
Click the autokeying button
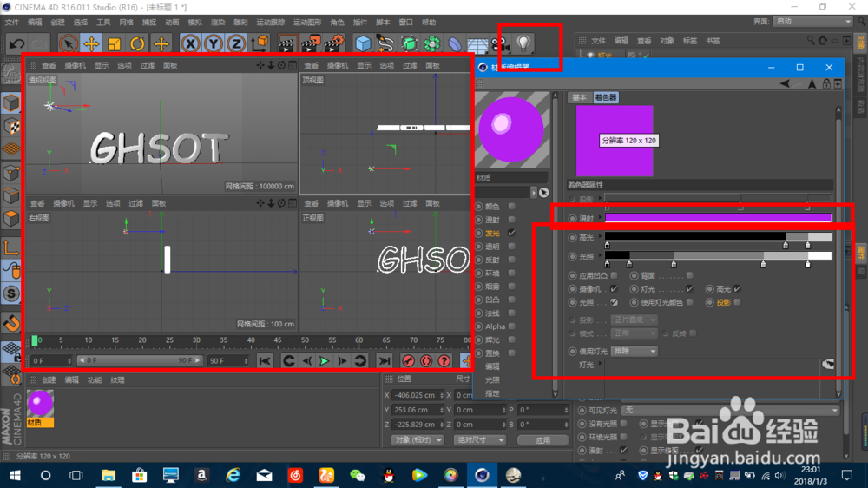tap(426, 361)
